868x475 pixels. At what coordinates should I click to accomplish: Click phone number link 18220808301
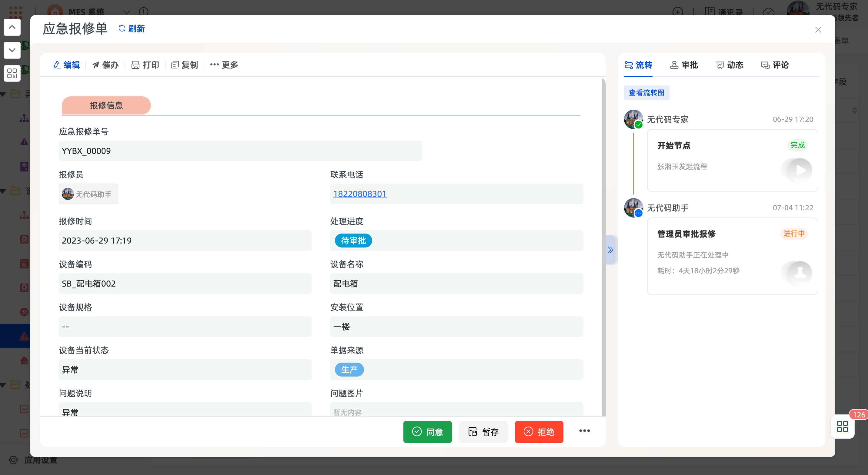(x=359, y=194)
